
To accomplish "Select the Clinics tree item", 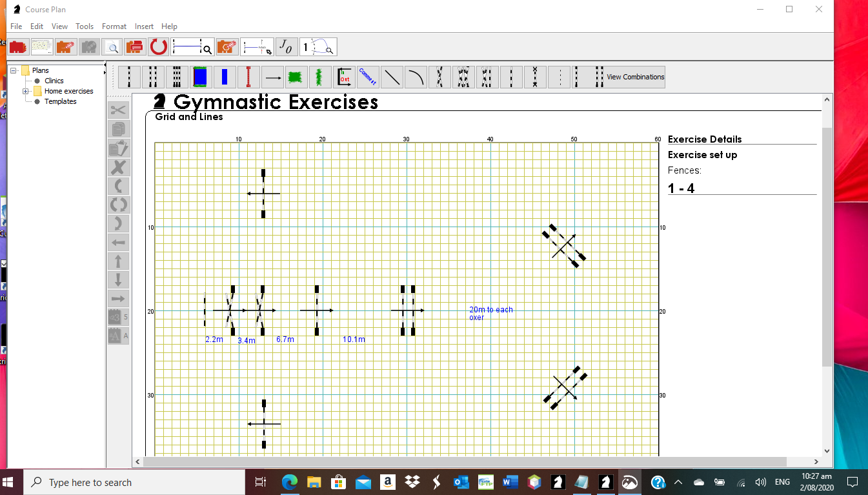I will coord(54,81).
